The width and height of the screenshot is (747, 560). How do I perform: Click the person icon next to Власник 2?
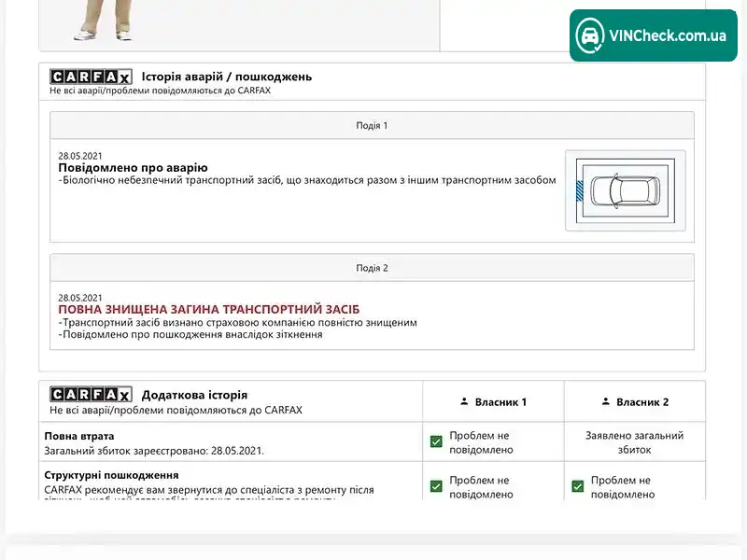click(605, 402)
